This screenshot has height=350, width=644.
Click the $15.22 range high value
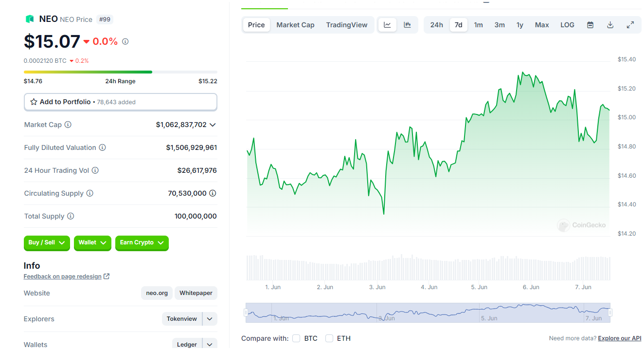(x=208, y=81)
